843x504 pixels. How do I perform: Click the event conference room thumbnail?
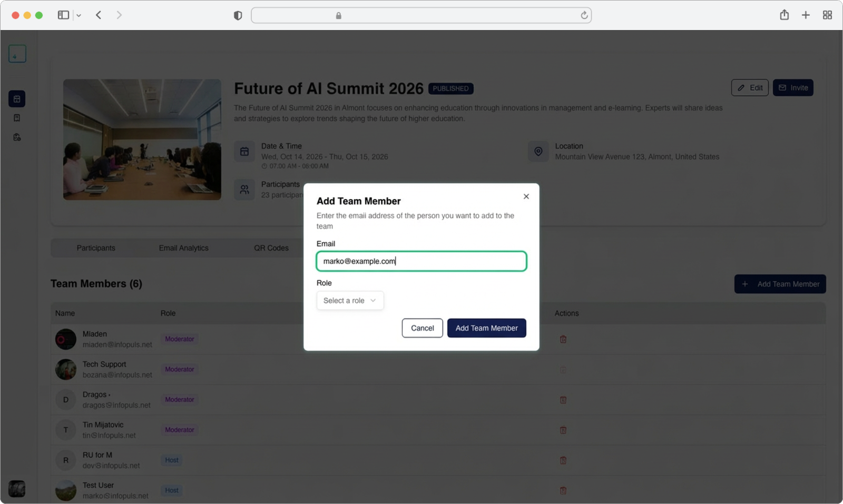point(142,140)
